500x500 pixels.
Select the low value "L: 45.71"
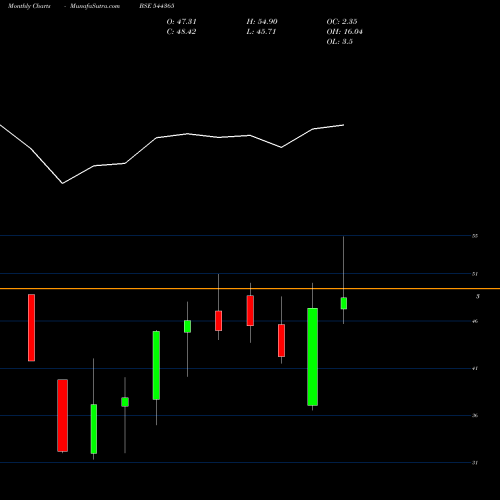261,32
